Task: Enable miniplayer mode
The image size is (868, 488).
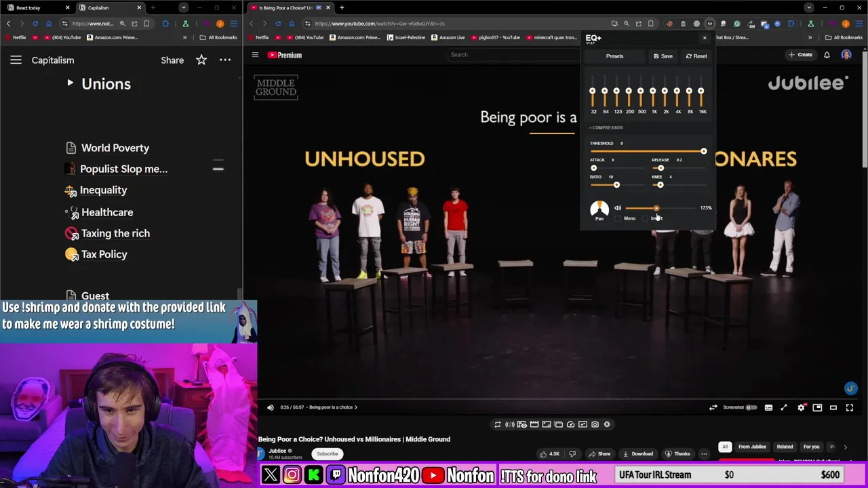Action: coord(817,407)
